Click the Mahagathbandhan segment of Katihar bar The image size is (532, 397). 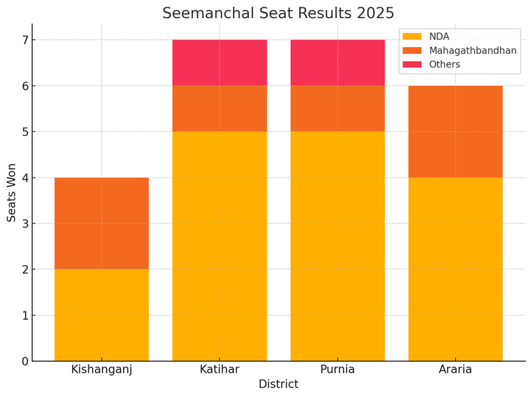220,108
